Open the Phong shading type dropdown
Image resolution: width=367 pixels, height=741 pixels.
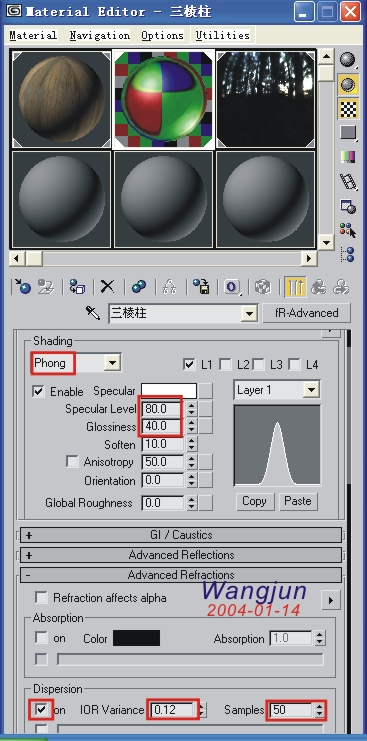point(112,363)
